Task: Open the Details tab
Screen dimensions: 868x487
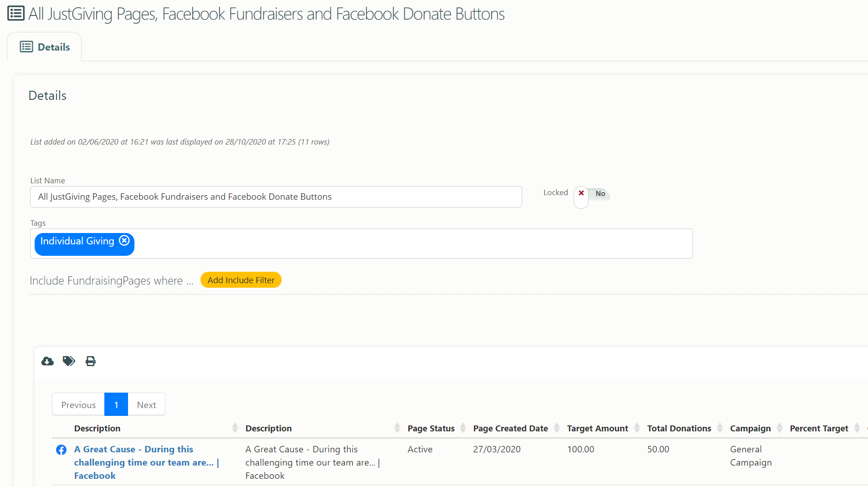Action: pyautogui.click(x=45, y=47)
